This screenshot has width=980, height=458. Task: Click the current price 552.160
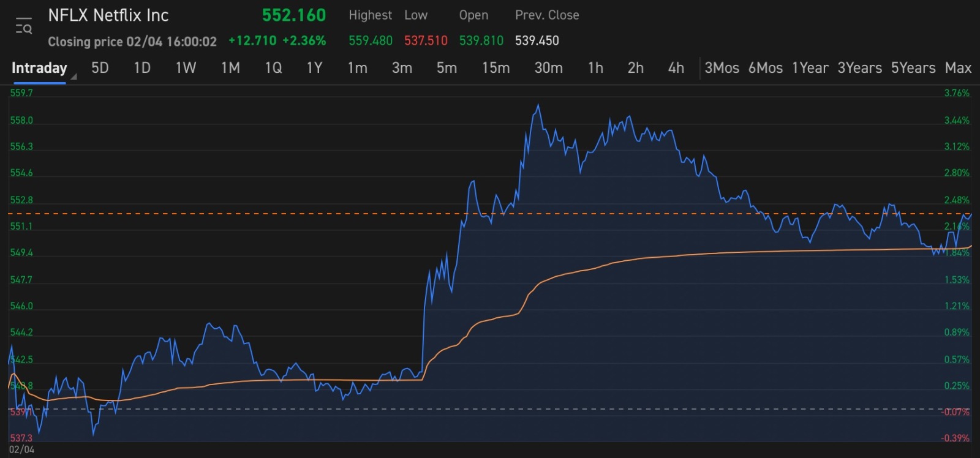tap(294, 15)
